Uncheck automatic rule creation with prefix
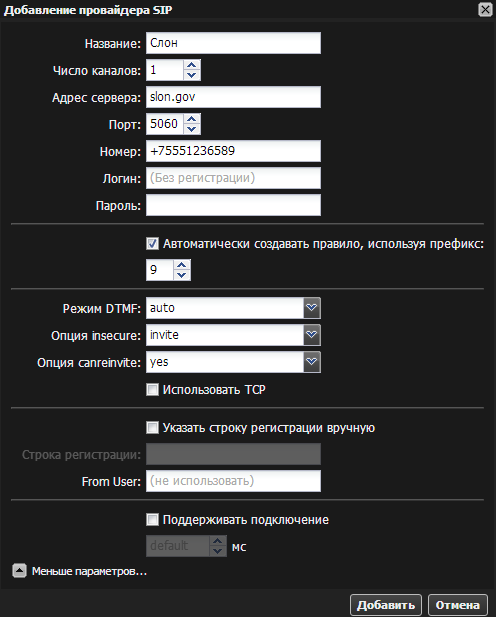 tap(152, 244)
